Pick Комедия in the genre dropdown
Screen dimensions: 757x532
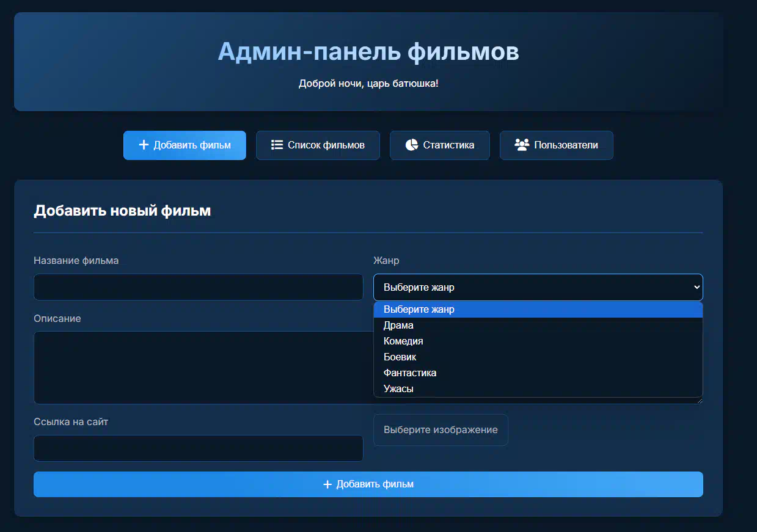[x=403, y=341]
